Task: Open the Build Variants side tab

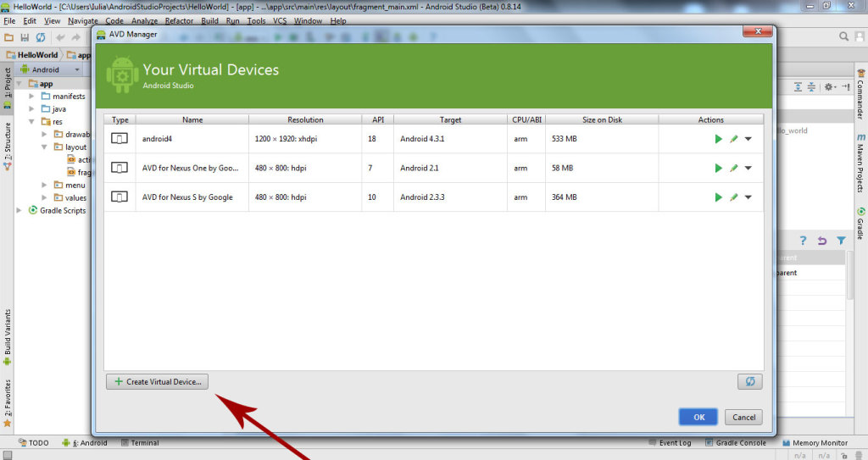Action: pyautogui.click(x=7, y=337)
